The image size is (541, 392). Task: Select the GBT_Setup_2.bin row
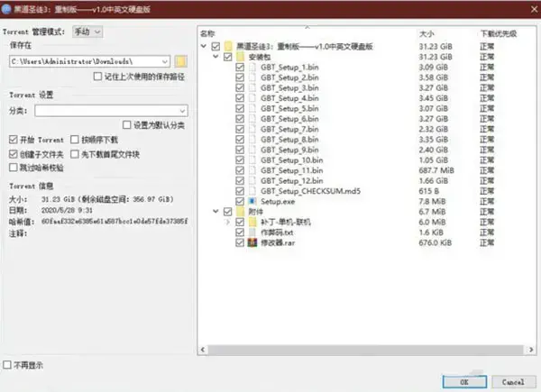coord(366,77)
